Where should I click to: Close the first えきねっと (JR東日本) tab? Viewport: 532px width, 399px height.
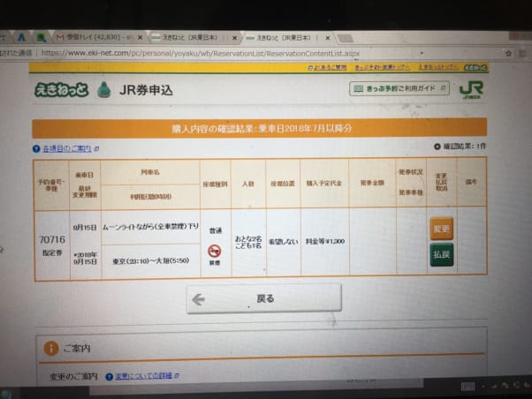pos(234,38)
